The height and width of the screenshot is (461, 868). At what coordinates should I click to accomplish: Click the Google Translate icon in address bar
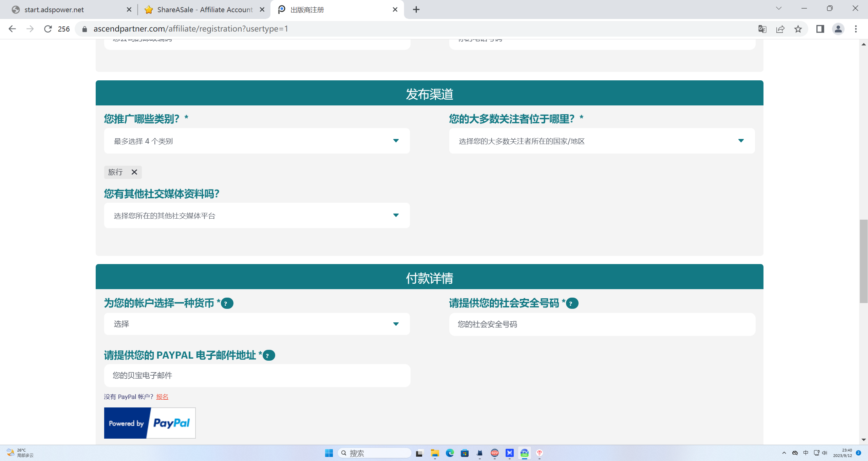762,29
